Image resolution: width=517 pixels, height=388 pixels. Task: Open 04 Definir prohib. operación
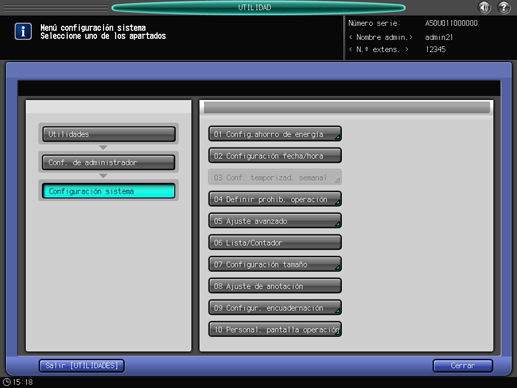[275, 199]
